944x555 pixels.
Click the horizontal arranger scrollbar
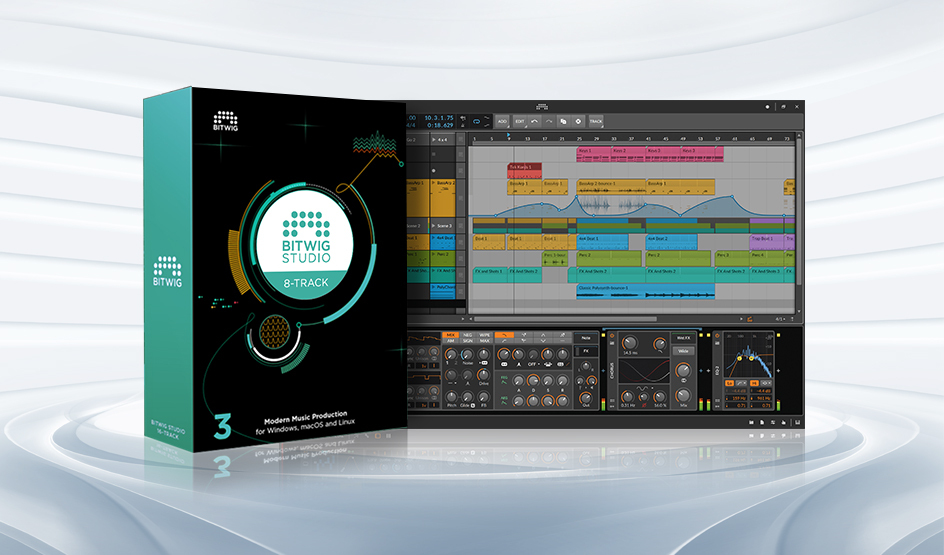565,319
